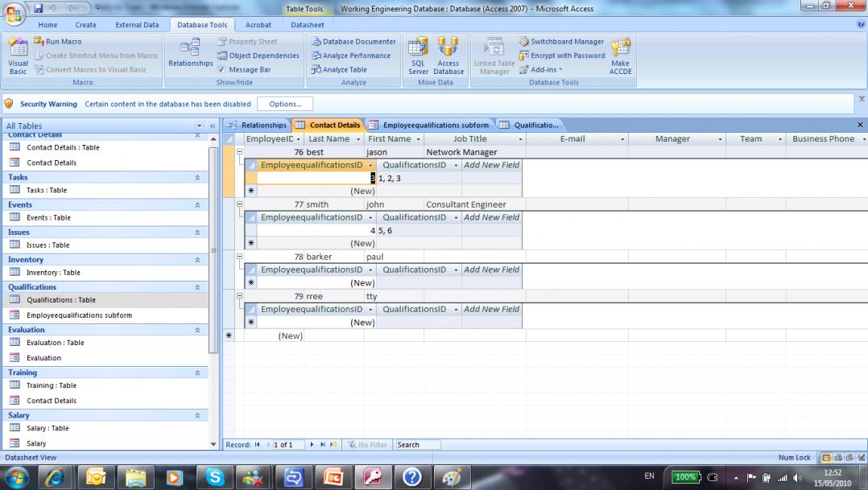Screen dimensions: 868x490
Task: Close current document tab
Action: pyautogui.click(x=860, y=125)
